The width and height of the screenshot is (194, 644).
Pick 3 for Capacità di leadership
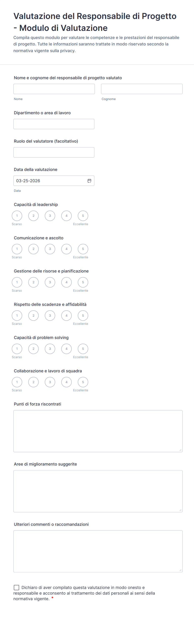50,216
